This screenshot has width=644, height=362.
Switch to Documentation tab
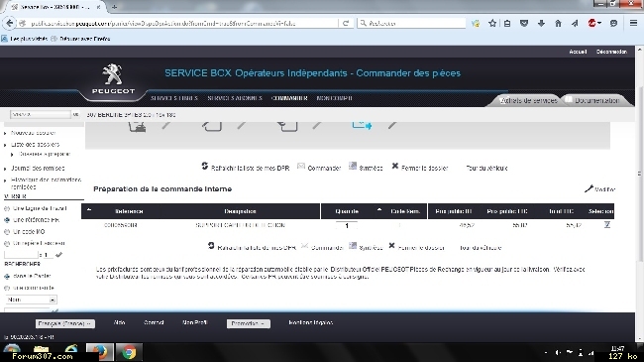tap(596, 100)
